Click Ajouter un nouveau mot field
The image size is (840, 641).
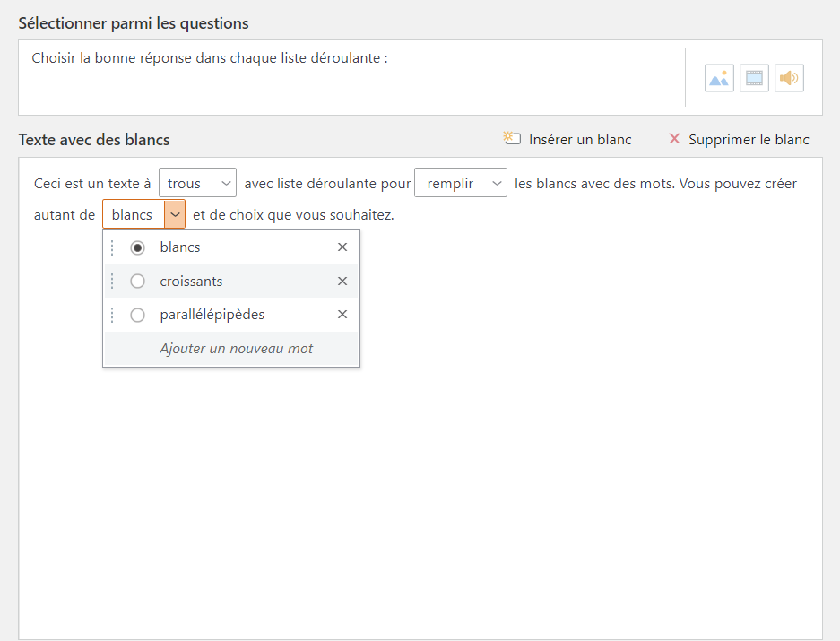point(236,349)
